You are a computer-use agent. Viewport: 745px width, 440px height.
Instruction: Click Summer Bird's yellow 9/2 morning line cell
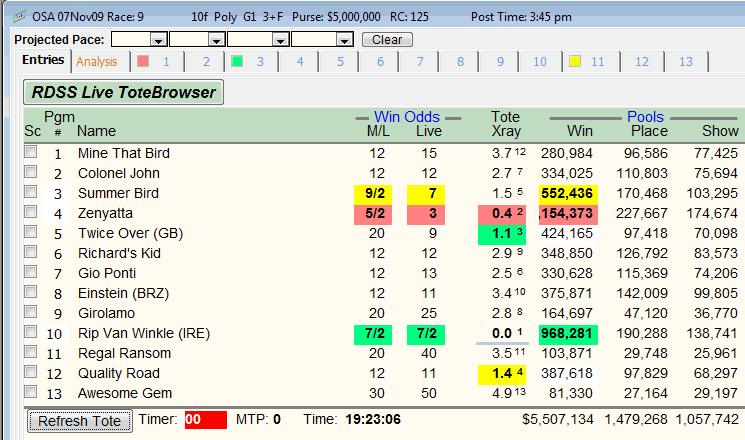click(373, 194)
